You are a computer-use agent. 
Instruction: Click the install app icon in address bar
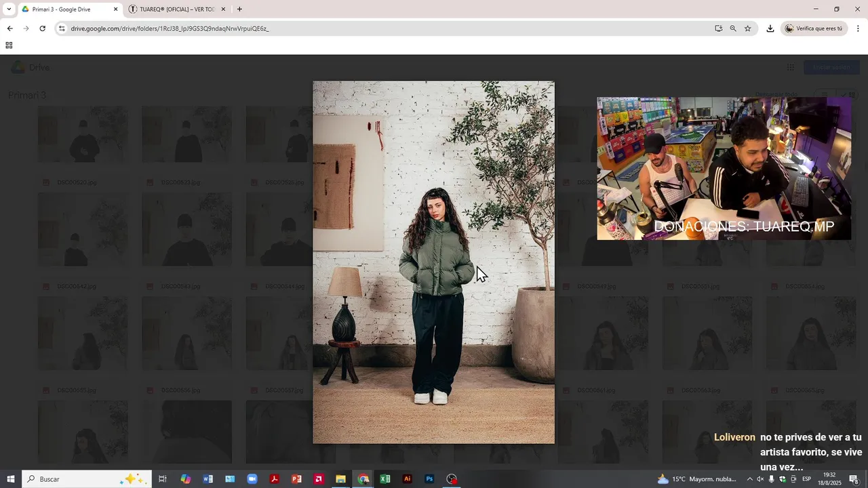[x=718, y=28]
